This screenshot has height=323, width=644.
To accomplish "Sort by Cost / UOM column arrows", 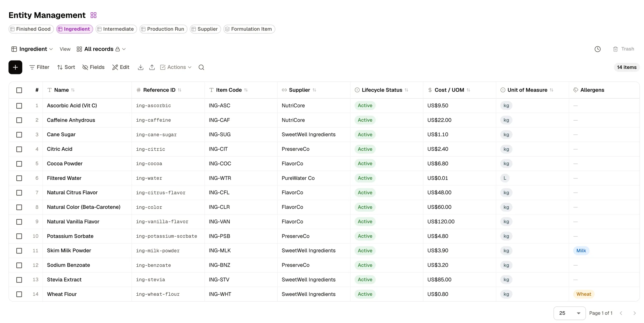I will point(468,90).
